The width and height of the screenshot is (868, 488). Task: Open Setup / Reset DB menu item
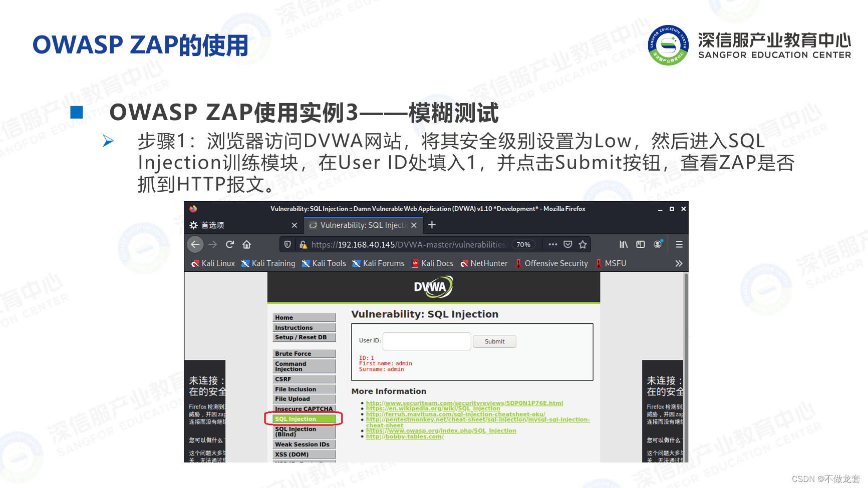tap(304, 337)
